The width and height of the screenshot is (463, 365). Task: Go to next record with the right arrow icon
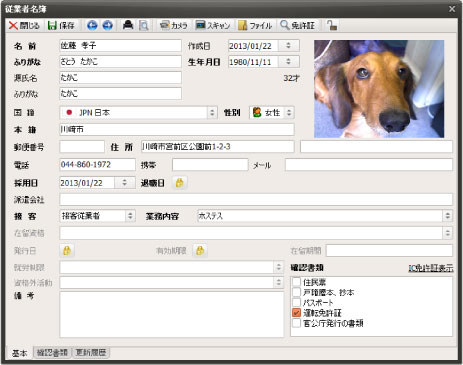tap(107, 25)
